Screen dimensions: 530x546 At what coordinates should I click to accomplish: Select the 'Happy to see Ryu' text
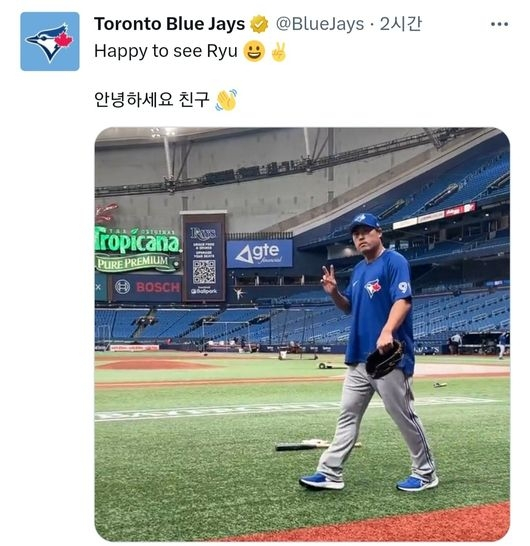(x=166, y=52)
